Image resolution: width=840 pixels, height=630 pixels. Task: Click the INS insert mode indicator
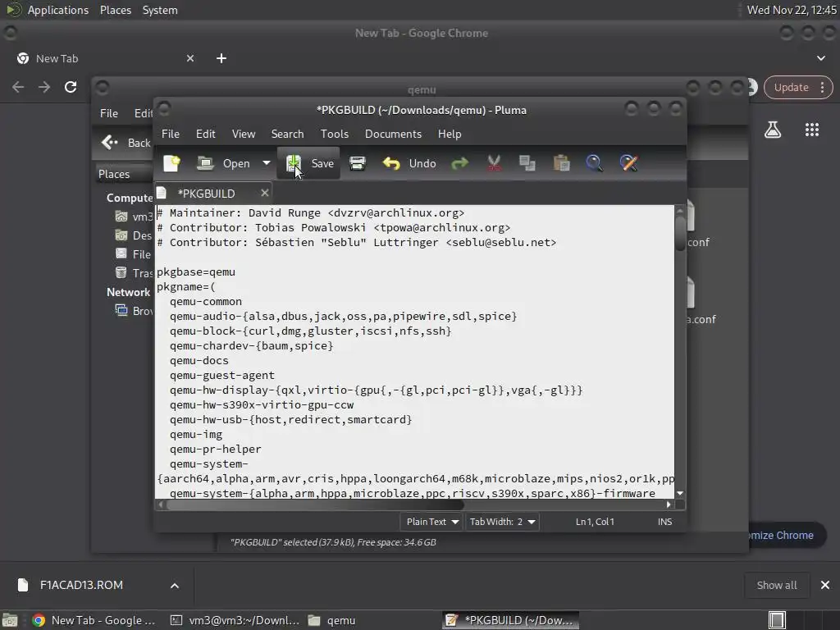[x=664, y=522]
